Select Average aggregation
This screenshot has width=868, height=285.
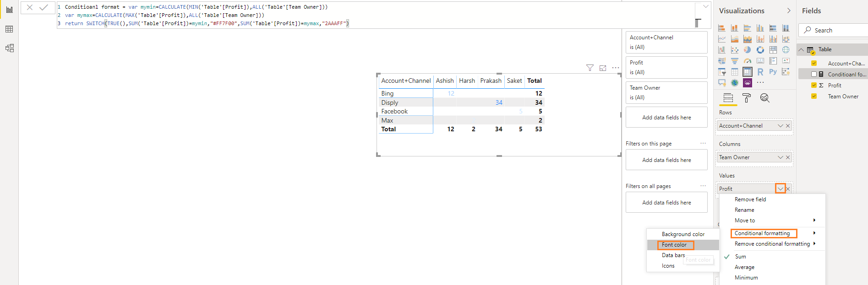pos(744,267)
